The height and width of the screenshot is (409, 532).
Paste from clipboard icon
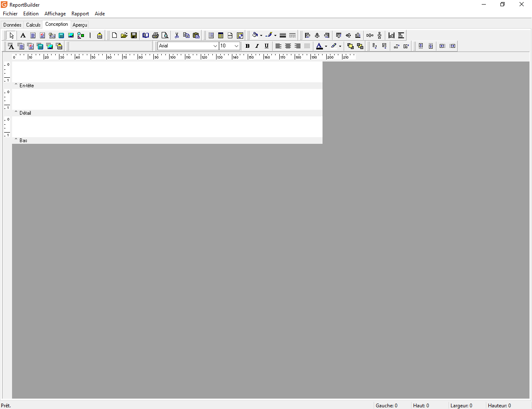click(x=196, y=35)
